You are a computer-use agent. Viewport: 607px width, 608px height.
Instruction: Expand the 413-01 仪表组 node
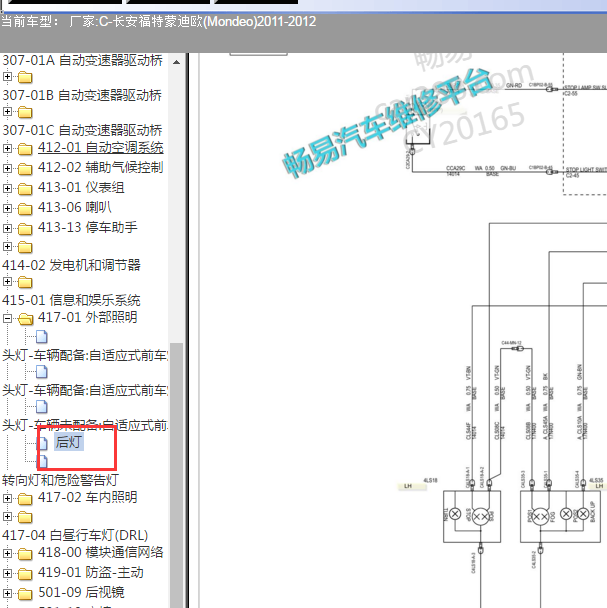pyautogui.click(x=7, y=188)
